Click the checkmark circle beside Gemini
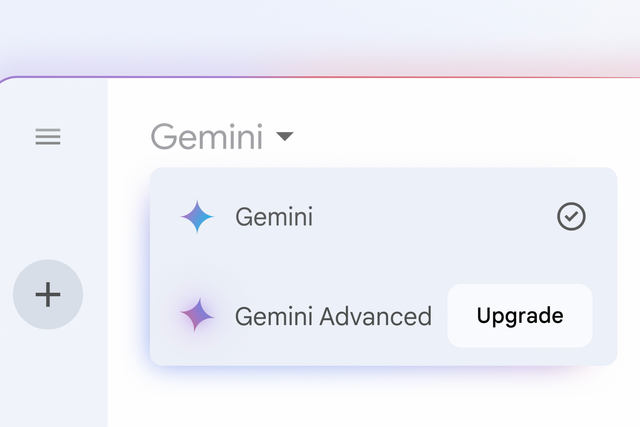Viewport: 640px width, 427px height. click(x=571, y=216)
